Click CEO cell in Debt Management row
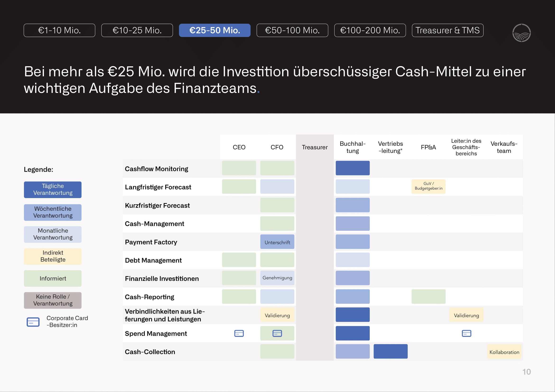 [x=239, y=260]
